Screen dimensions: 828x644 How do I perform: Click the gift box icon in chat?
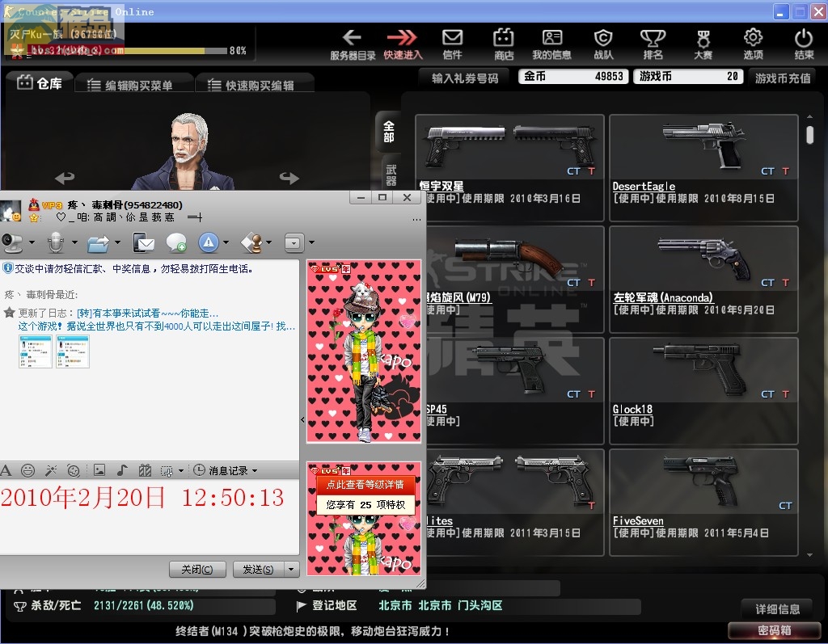point(145,470)
